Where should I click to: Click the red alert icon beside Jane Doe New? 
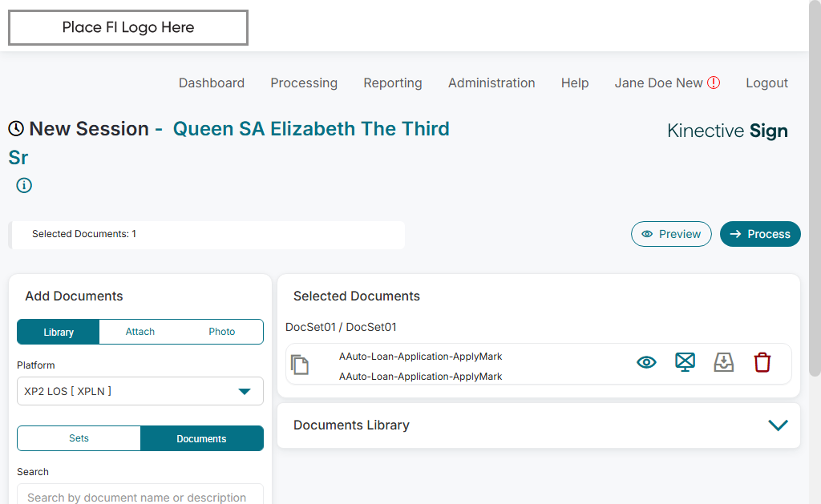(x=714, y=83)
